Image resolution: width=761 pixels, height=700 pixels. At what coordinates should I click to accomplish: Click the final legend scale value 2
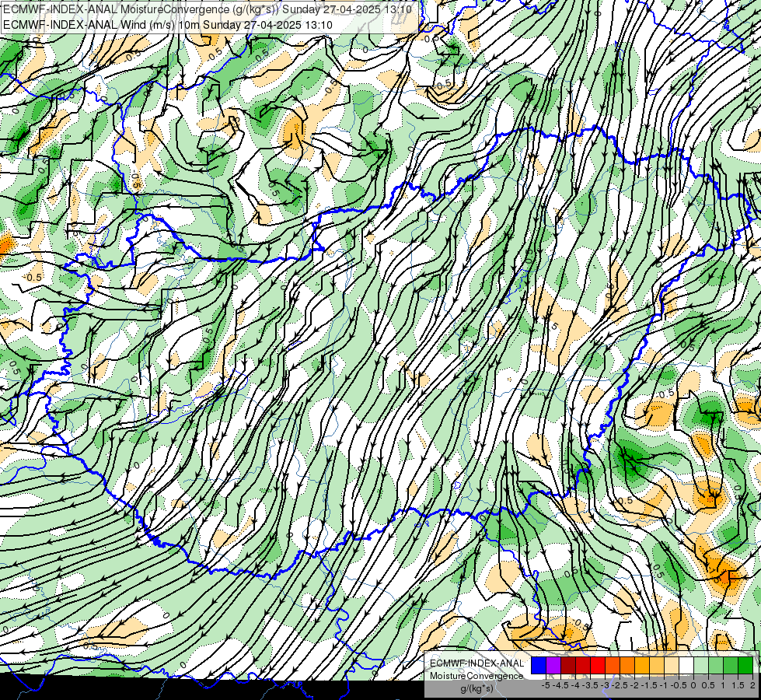[752, 685]
